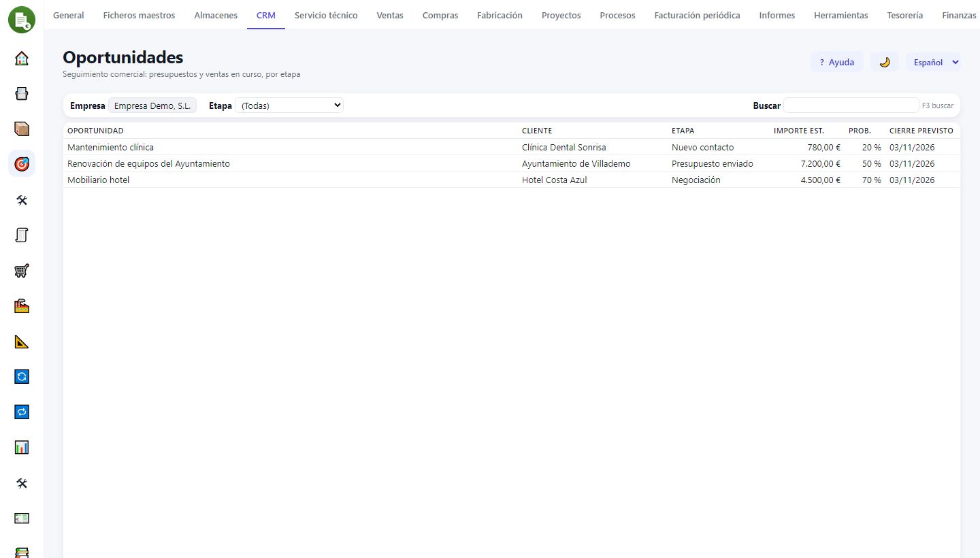Open the Informes tab

coord(777,15)
